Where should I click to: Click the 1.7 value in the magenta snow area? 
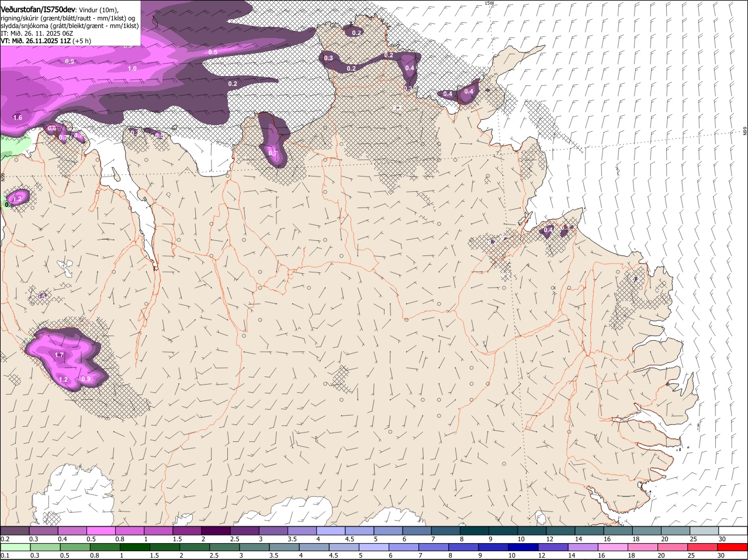click(59, 355)
